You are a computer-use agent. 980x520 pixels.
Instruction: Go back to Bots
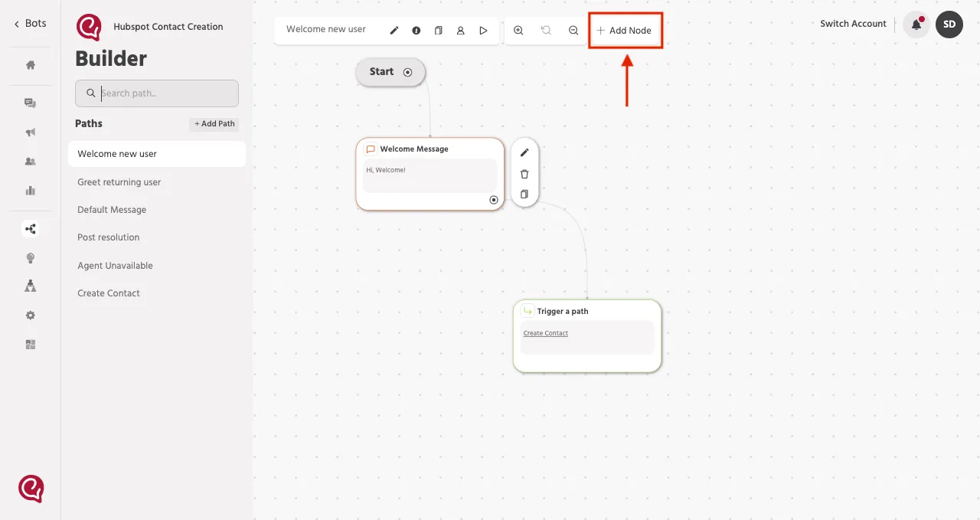point(30,23)
